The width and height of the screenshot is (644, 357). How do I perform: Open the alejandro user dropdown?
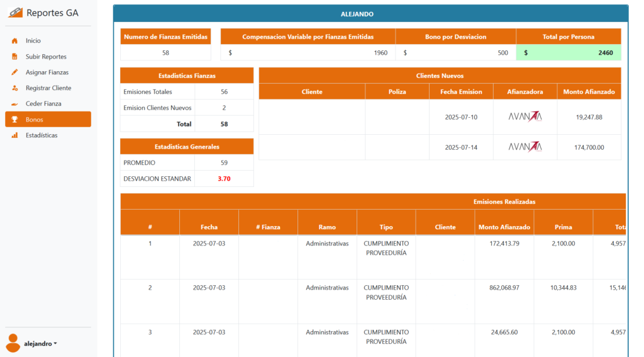pyautogui.click(x=41, y=344)
